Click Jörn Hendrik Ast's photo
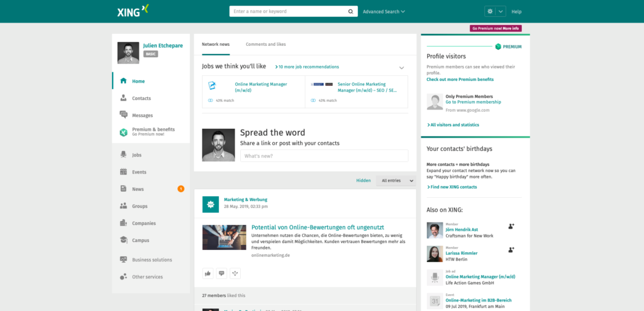Image resolution: width=644 pixels, height=311 pixels. coord(435,230)
